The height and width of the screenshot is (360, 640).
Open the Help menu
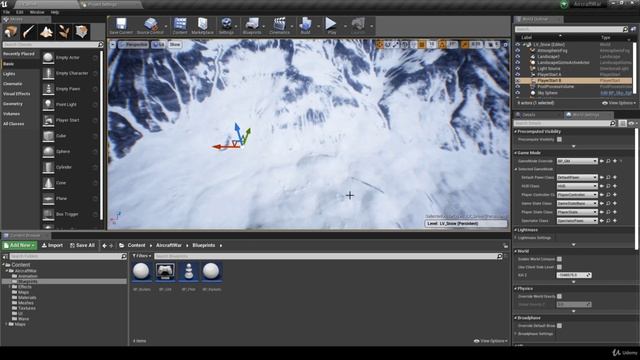(x=55, y=12)
